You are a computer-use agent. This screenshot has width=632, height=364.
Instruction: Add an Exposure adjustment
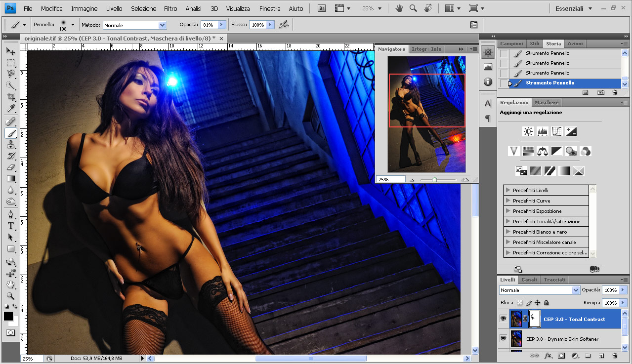coord(571,131)
